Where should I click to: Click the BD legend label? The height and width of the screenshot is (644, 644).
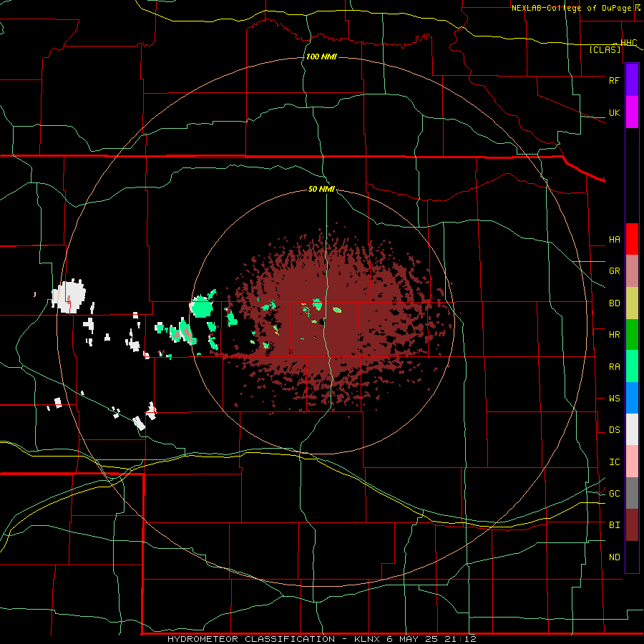click(x=614, y=303)
